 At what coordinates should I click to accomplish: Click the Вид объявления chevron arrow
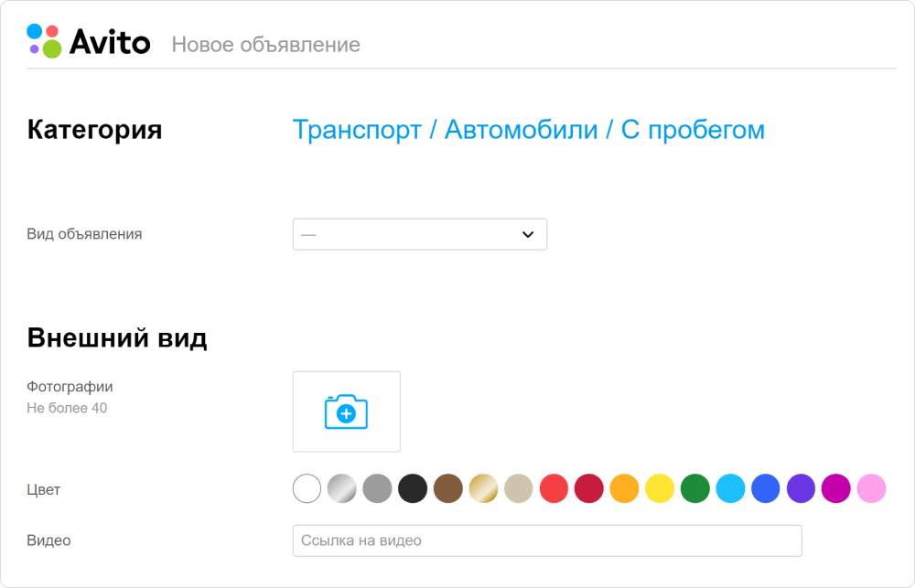point(528,234)
